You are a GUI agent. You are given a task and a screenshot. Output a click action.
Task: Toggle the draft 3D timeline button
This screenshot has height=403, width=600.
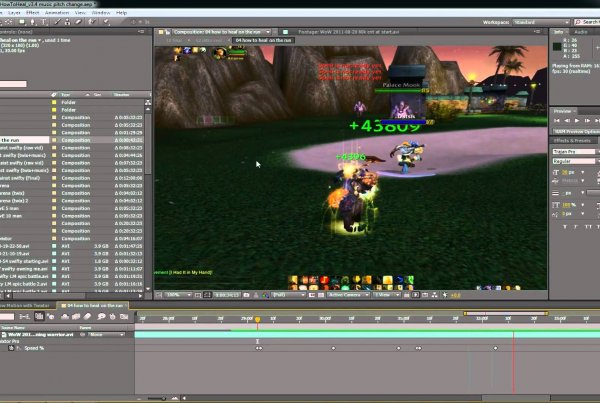point(50,317)
